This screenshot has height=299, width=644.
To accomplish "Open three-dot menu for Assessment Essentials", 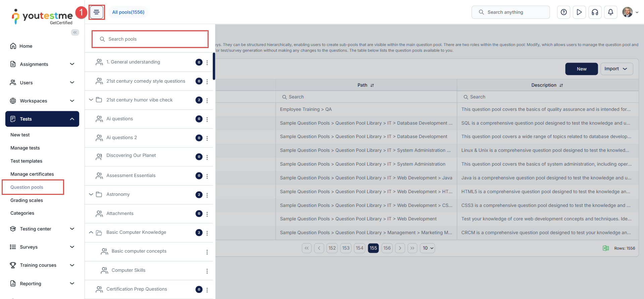I will 207,176.
